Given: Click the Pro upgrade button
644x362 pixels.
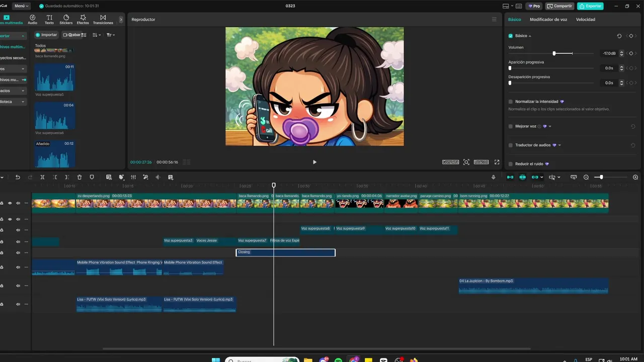Looking at the screenshot, I should coord(534,6).
